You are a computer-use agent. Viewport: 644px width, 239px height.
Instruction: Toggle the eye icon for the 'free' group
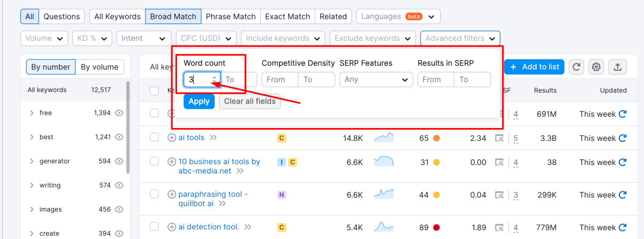click(119, 113)
